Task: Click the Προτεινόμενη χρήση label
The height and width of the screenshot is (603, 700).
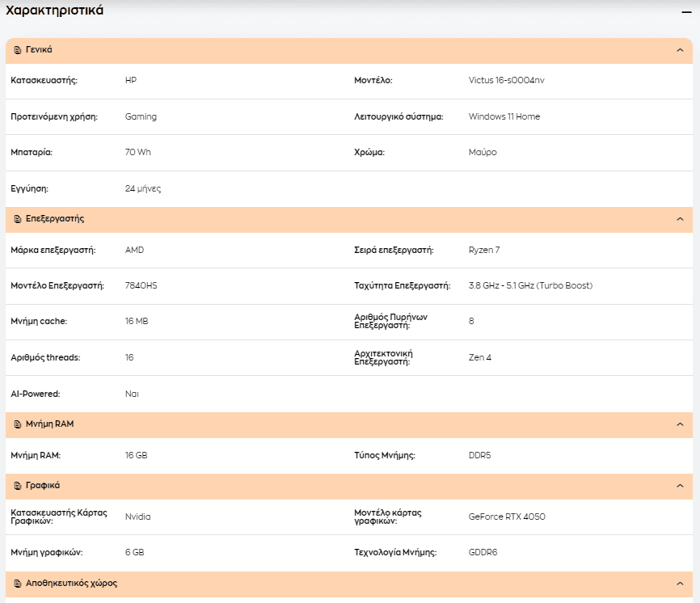Action: click(x=54, y=116)
